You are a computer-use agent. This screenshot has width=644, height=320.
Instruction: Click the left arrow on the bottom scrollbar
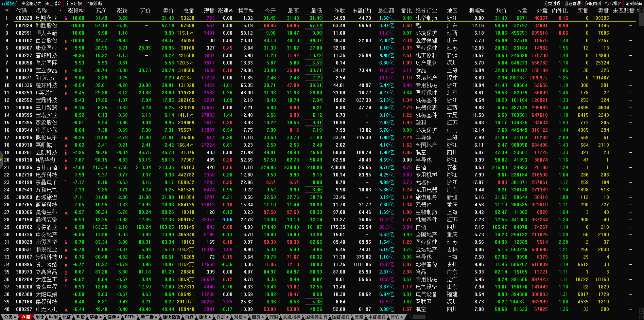pos(410,317)
